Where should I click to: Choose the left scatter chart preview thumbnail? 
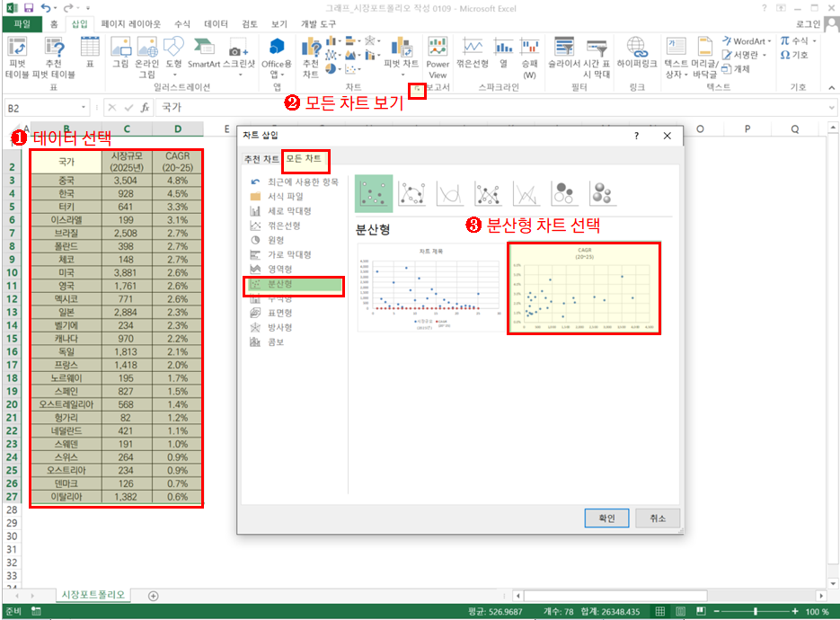point(429,288)
